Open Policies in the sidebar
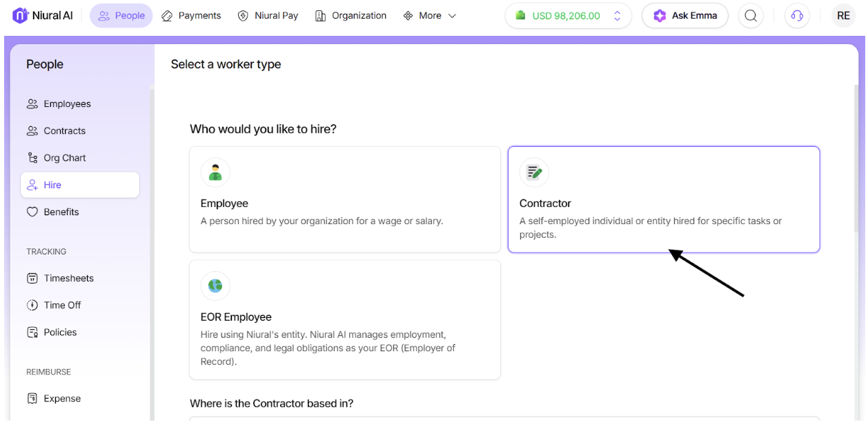868x429 pixels. click(x=60, y=332)
